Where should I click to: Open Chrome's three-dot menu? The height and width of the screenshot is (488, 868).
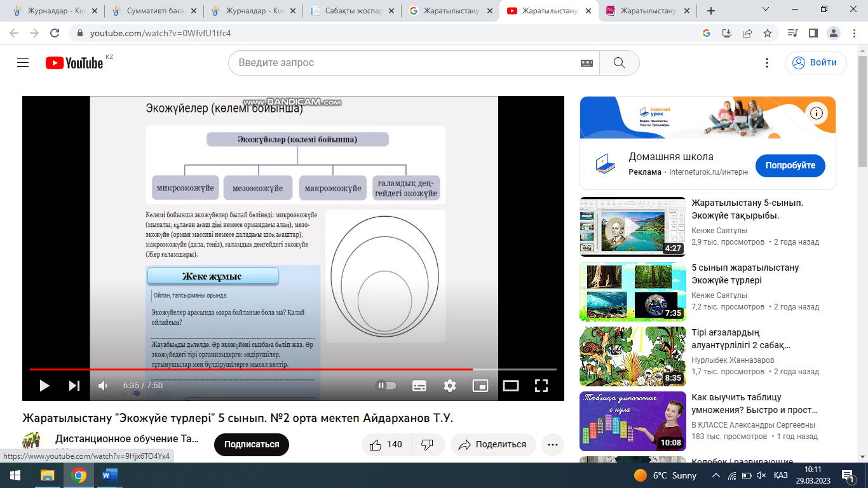pos(853,33)
